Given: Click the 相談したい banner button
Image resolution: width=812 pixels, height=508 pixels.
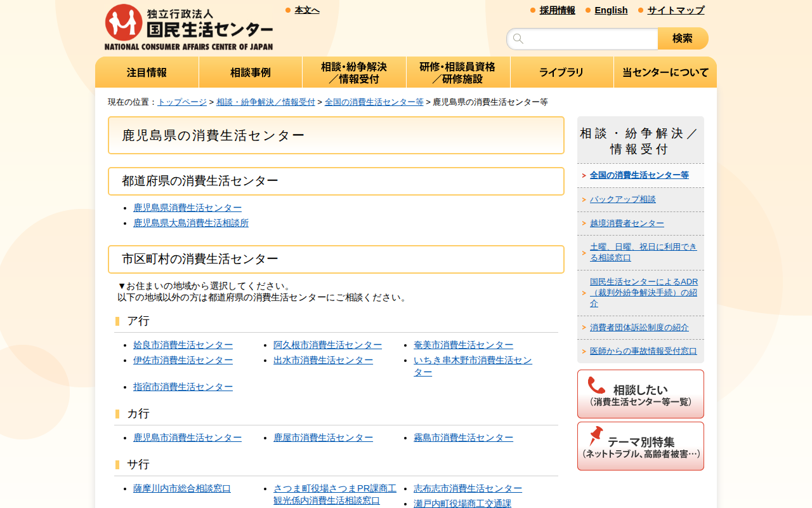Looking at the screenshot, I should click(641, 394).
